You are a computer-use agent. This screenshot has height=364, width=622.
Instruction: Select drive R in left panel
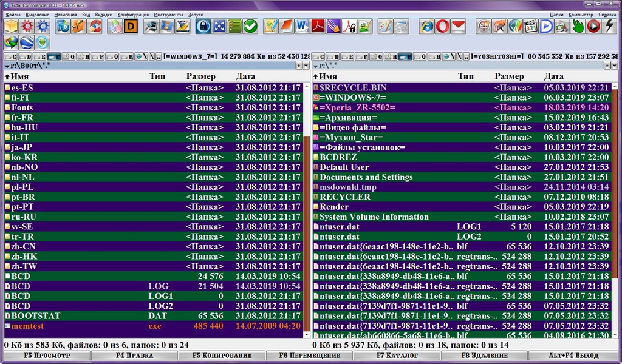(x=127, y=56)
